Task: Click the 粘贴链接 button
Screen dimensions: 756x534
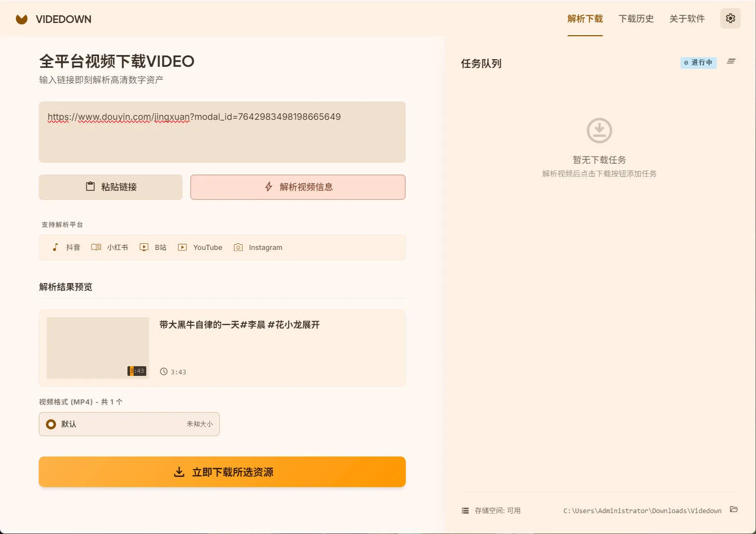Action: tap(111, 187)
